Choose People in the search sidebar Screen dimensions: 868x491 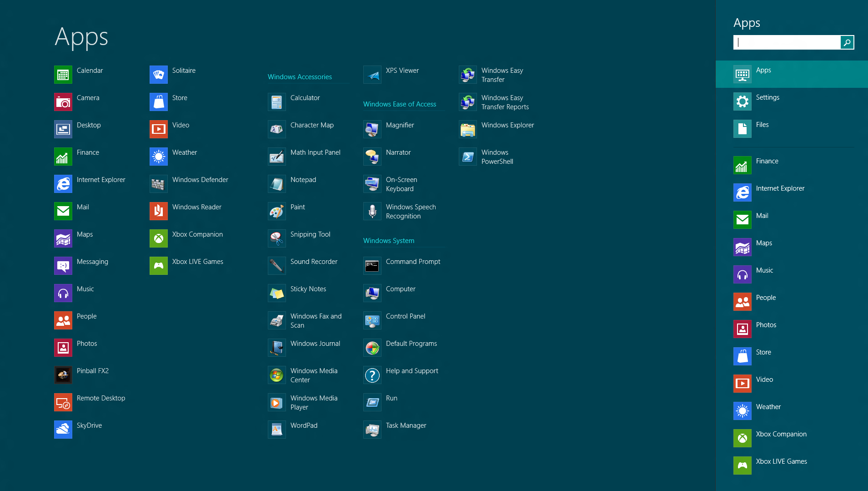(x=792, y=302)
